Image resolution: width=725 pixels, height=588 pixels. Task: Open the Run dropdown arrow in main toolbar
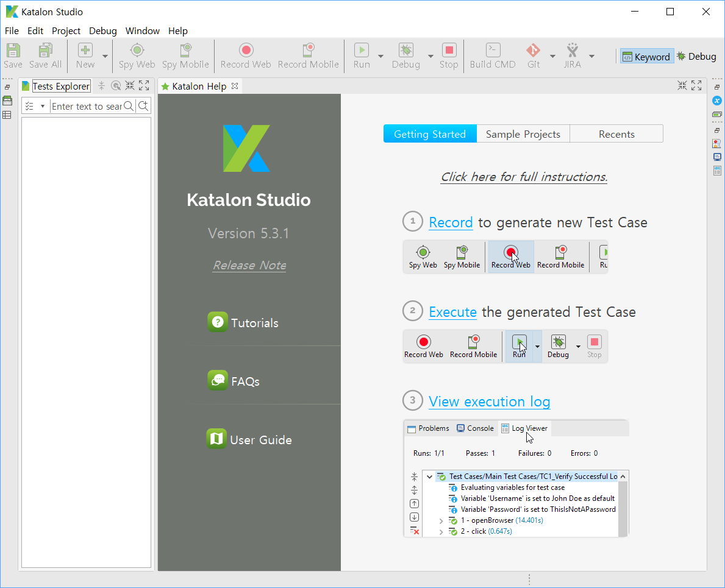pyautogui.click(x=380, y=56)
